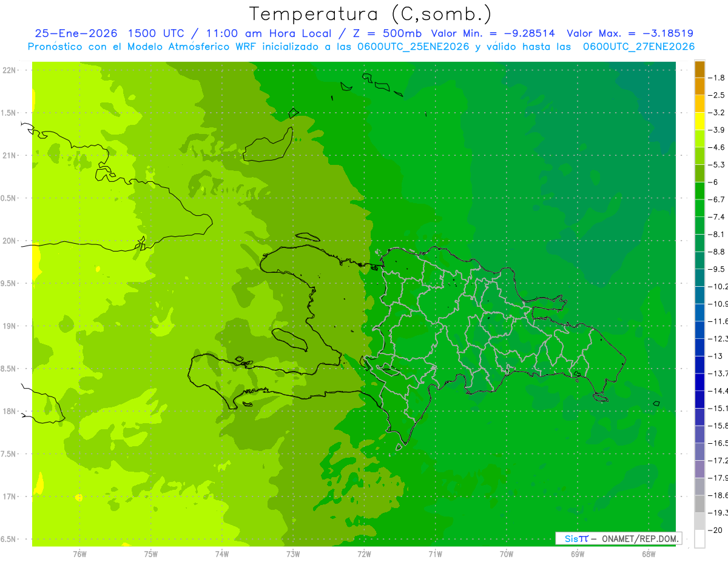Click the '20N' latitude axis label
The height and width of the screenshot is (562, 728).
point(10,241)
